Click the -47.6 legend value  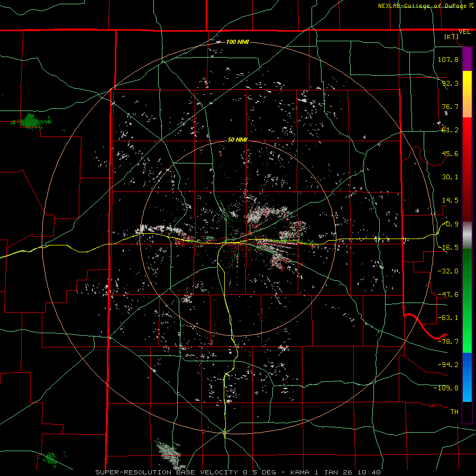tap(448, 295)
